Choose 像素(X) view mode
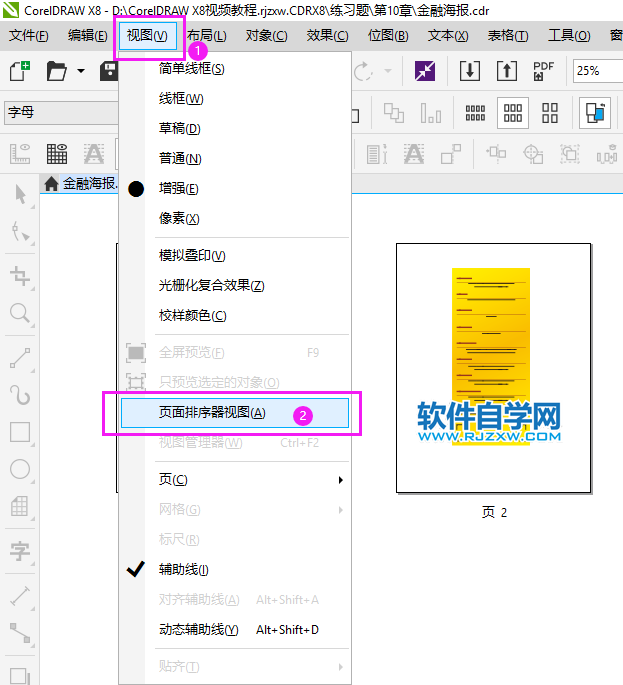This screenshot has width=623, height=685. [235, 218]
